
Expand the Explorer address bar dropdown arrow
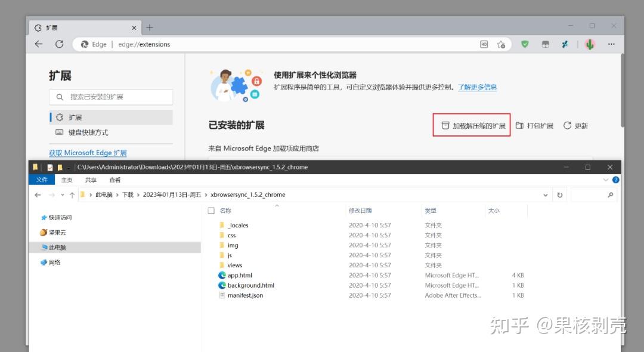pyautogui.click(x=545, y=194)
